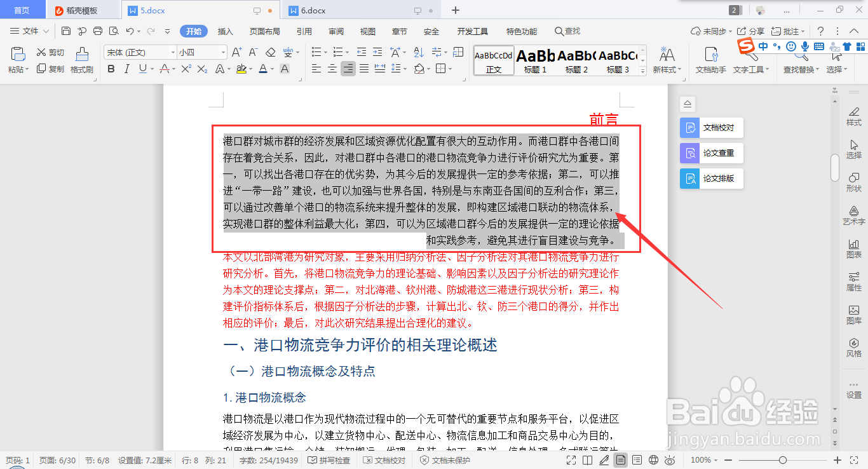This screenshot has width=868, height=469.
Task: Expand the font name dropdown
Action: pos(173,52)
